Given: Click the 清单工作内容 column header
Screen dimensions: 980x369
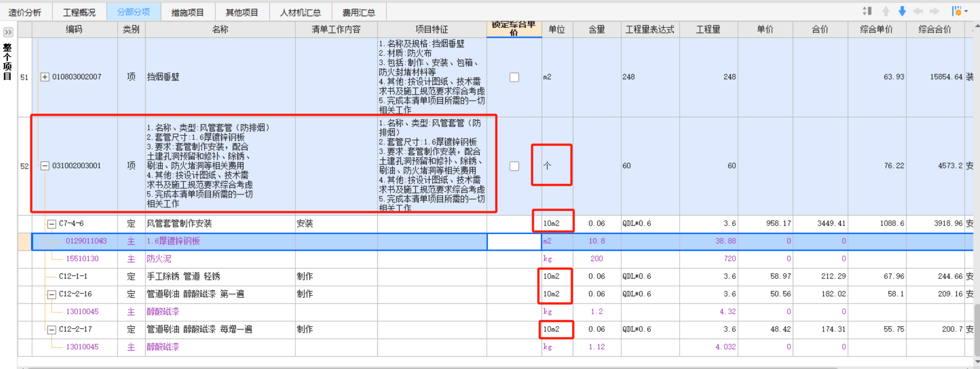Looking at the screenshot, I should 336,29.
